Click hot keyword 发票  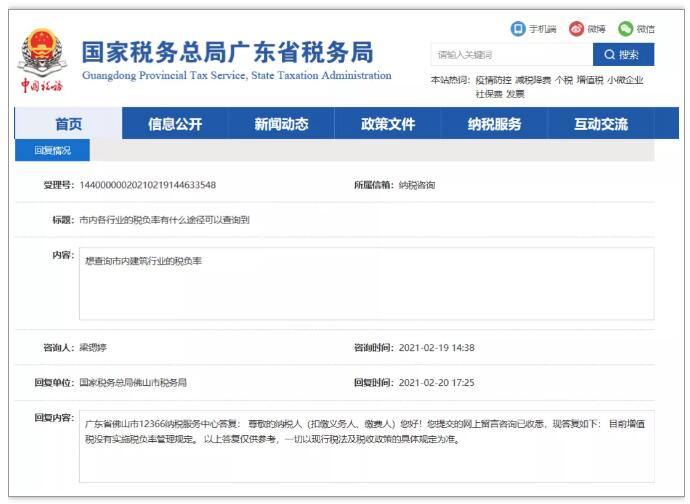[x=515, y=94]
